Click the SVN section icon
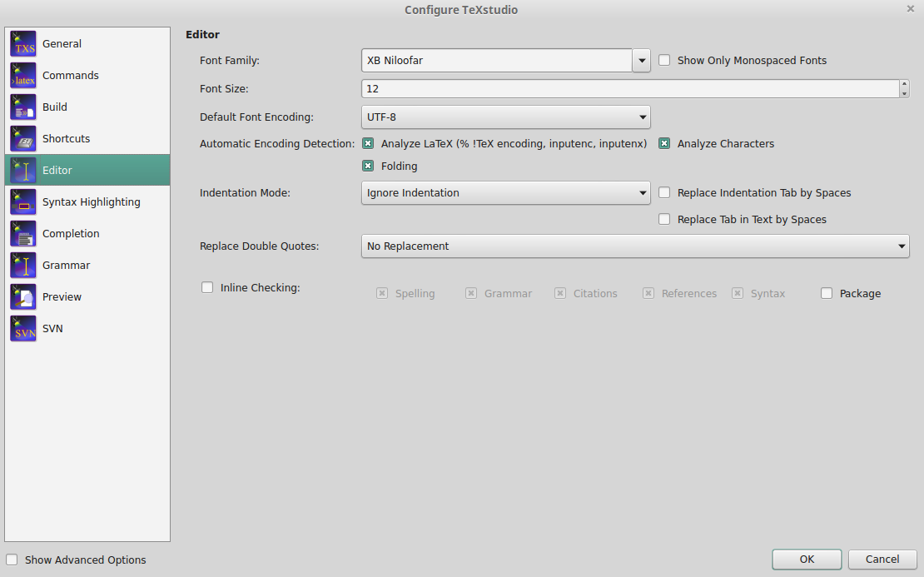Screen dimensions: 924x577 (23, 328)
